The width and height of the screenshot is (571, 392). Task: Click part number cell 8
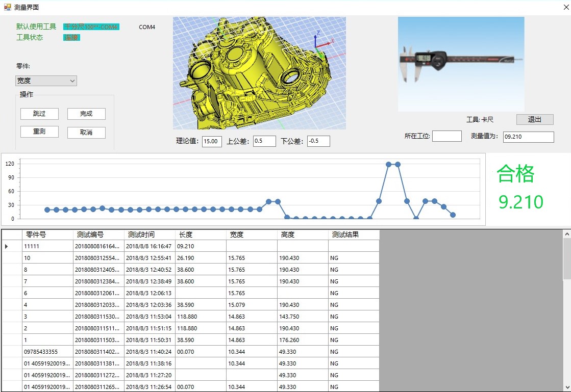click(x=47, y=270)
